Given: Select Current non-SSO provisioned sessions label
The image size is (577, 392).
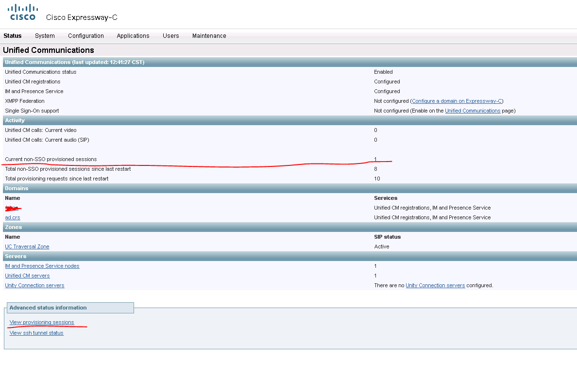Looking at the screenshot, I should 51,159.
